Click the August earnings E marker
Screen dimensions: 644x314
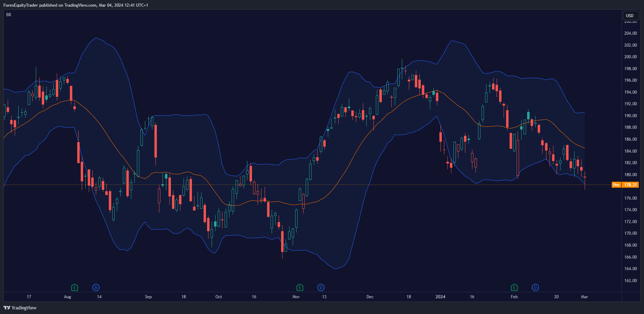tap(74, 288)
